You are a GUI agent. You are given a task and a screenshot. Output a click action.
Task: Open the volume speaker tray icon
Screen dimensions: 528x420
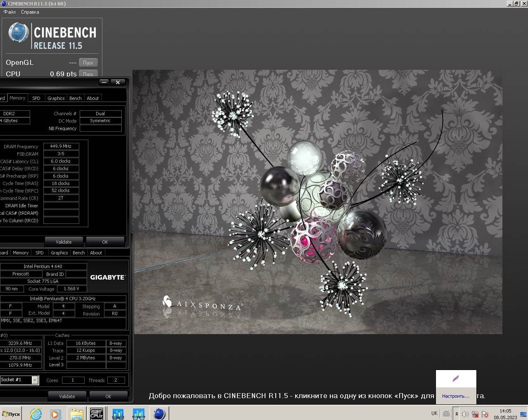coord(465,414)
